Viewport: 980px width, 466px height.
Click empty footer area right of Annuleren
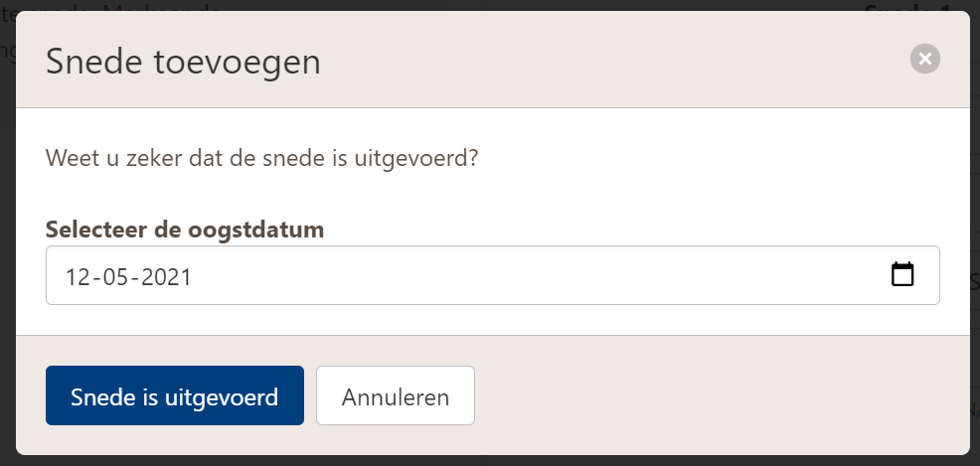(x=696, y=396)
